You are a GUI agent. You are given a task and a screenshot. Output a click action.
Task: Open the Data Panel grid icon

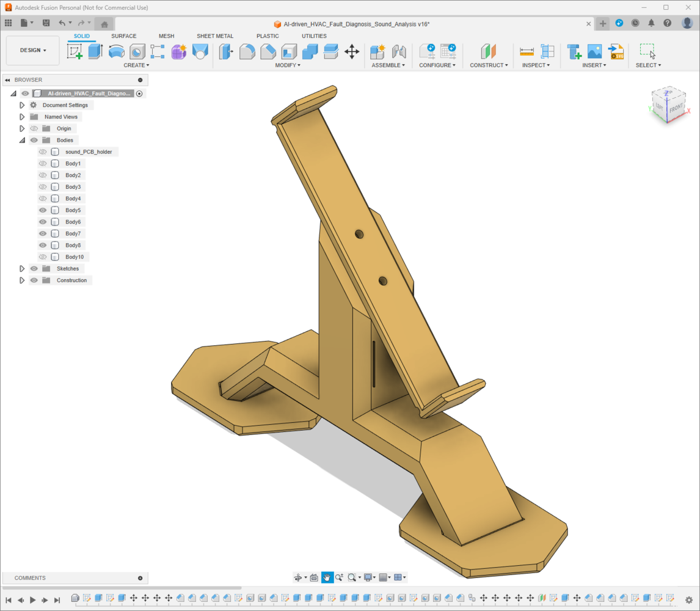pyautogui.click(x=8, y=23)
